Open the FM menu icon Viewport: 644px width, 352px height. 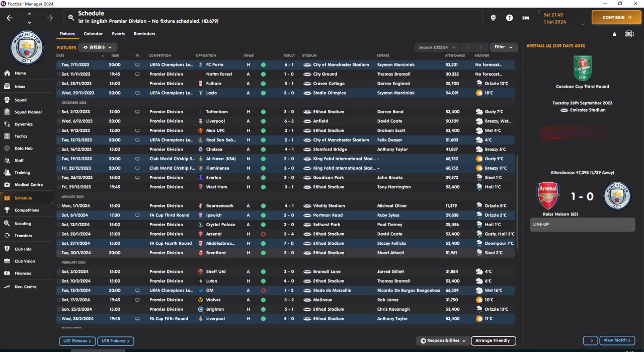(526, 18)
